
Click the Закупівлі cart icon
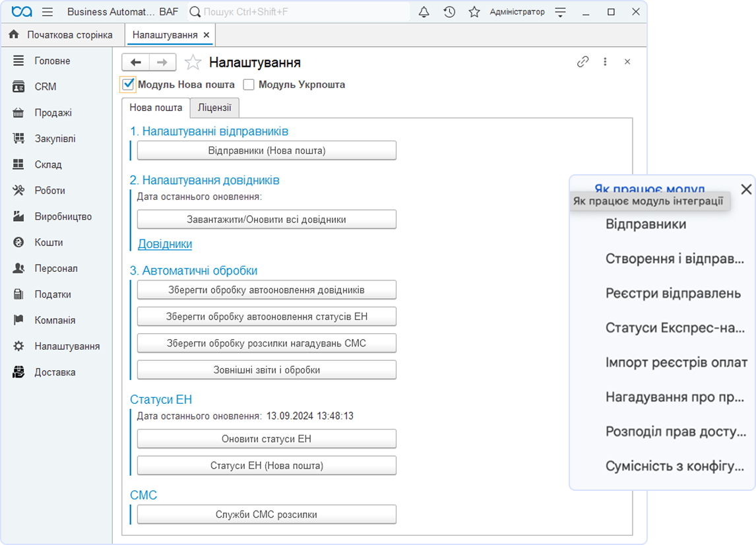click(18, 139)
